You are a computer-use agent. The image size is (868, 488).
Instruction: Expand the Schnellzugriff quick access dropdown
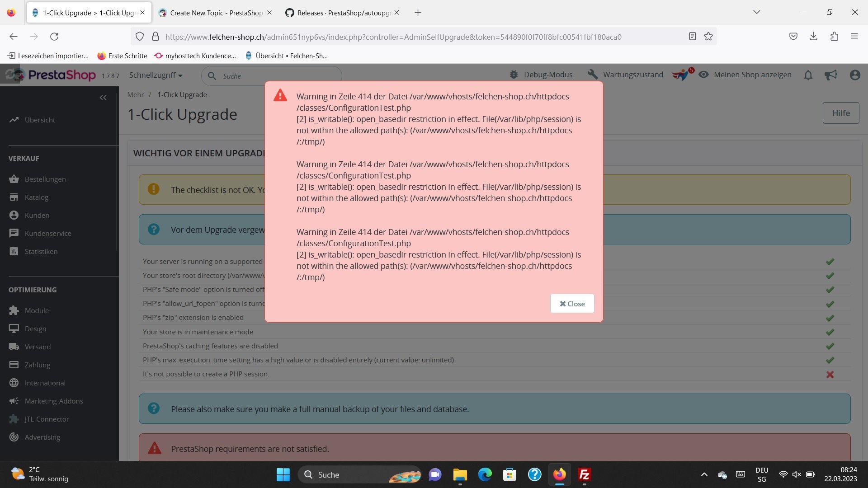pos(156,75)
